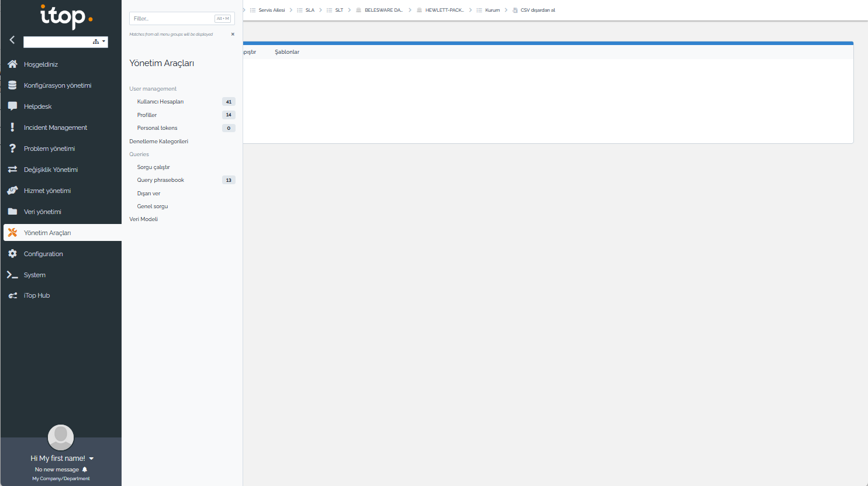The height and width of the screenshot is (486, 868).
Task: Click the notification bell icon
Action: [x=85, y=470]
